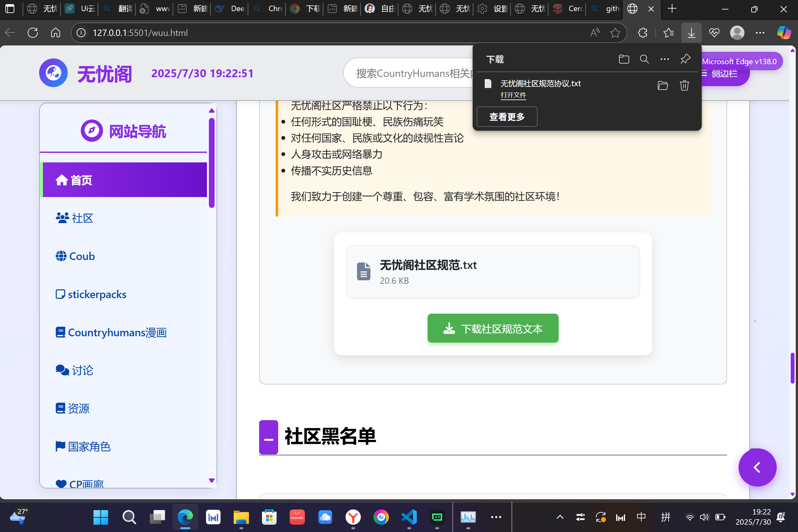Click the purple floating chevron button
This screenshot has width=798, height=532.
757,467
